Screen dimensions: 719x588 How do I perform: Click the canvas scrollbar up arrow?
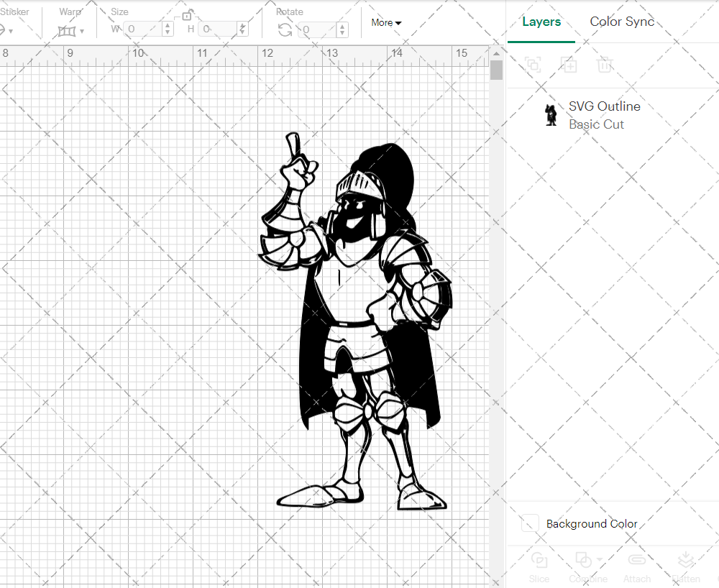(x=496, y=54)
